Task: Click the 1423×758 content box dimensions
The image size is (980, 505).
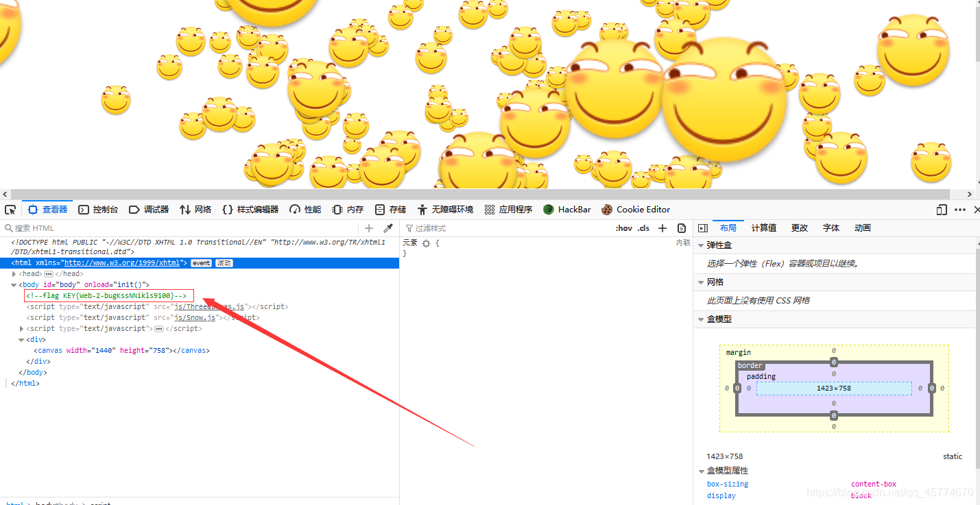Action: (834, 389)
